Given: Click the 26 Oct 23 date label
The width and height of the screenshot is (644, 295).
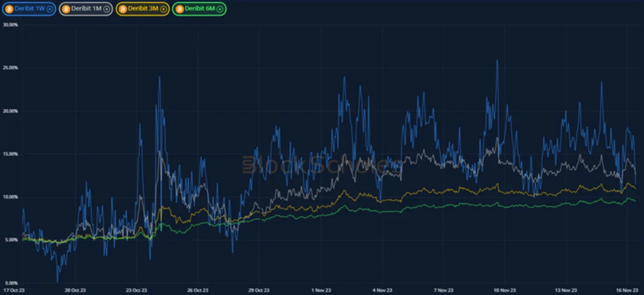Looking at the screenshot, I should [198, 290].
